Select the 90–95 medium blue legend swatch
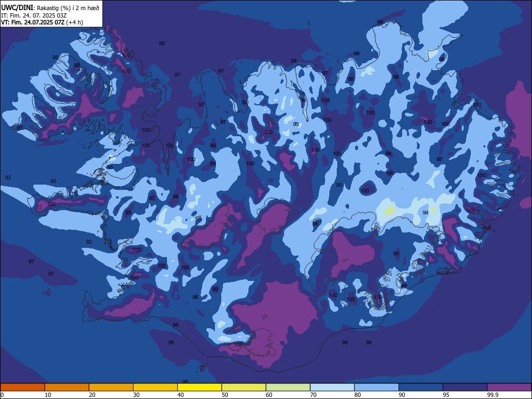 click(421, 387)
